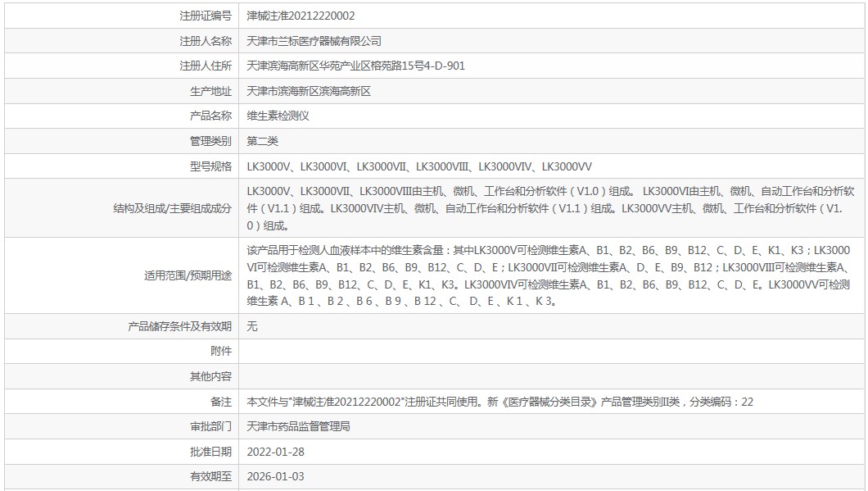The width and height of the screenshot is (868, 491).
Task: Click approval date 2022-01-28
Action: pos(276,452)
